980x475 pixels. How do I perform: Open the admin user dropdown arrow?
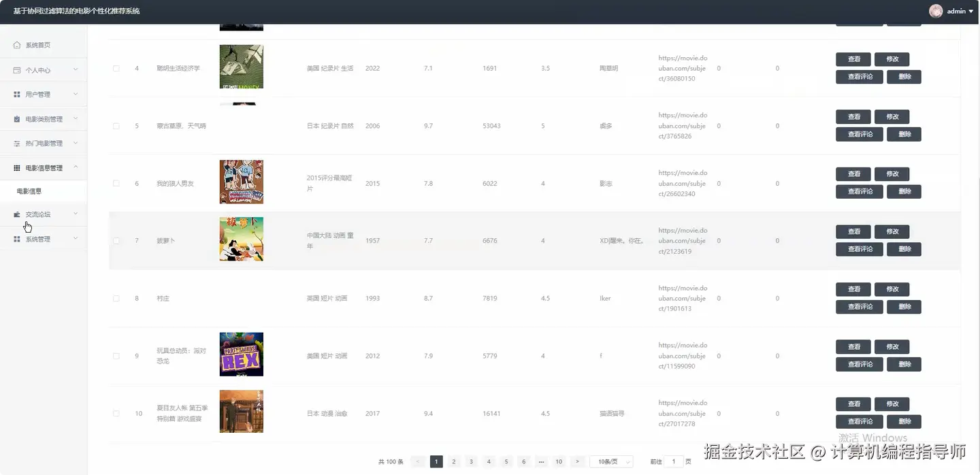click(x=971, y=12)
